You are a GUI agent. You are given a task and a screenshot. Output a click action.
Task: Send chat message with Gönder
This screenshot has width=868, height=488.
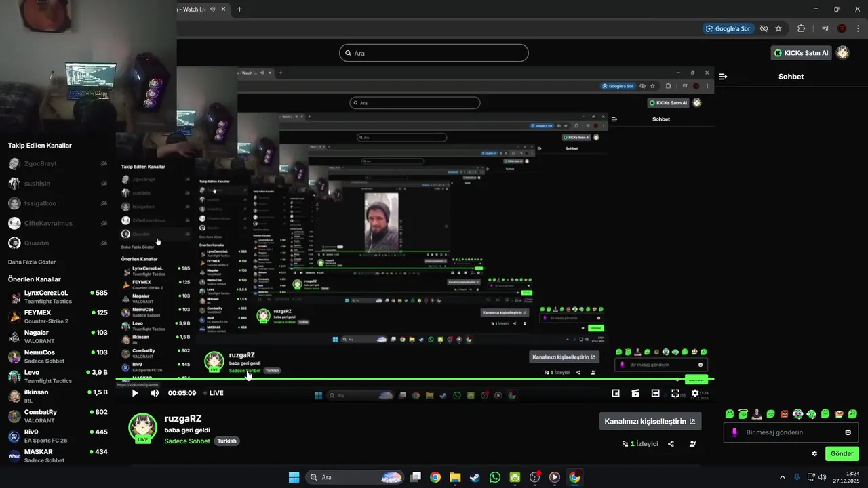(842, 453)
